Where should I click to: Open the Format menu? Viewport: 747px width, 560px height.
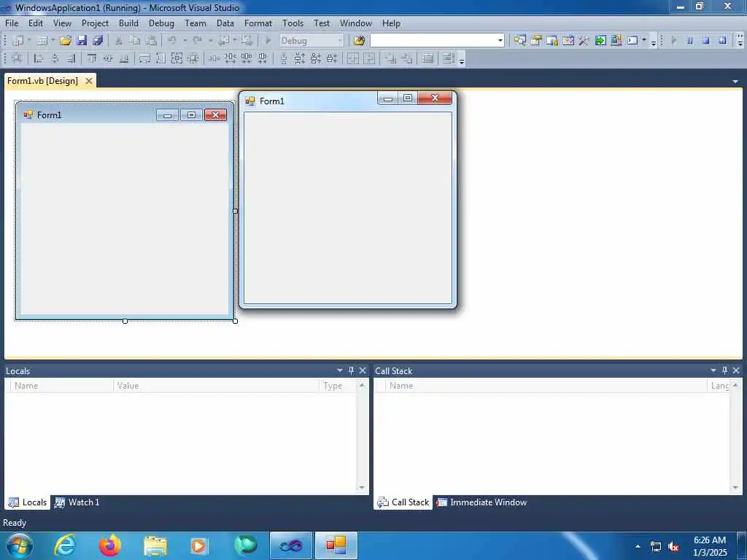point(258,23)
